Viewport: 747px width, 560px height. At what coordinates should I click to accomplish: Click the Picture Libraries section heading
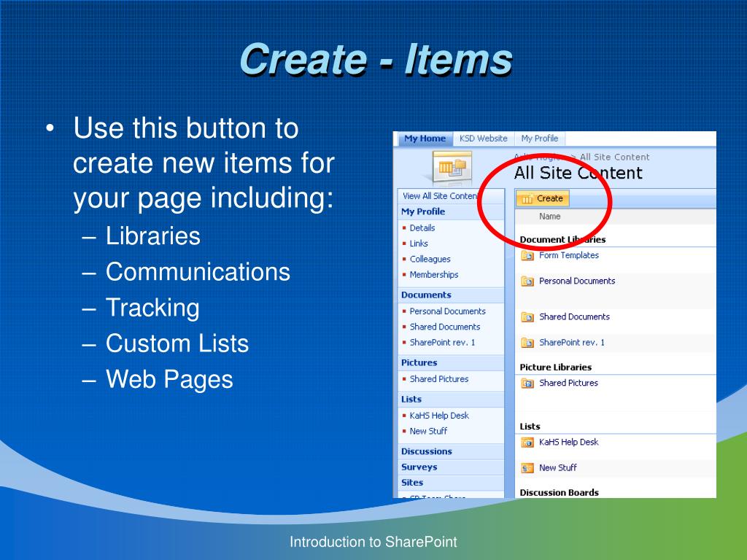click(555, 367)
